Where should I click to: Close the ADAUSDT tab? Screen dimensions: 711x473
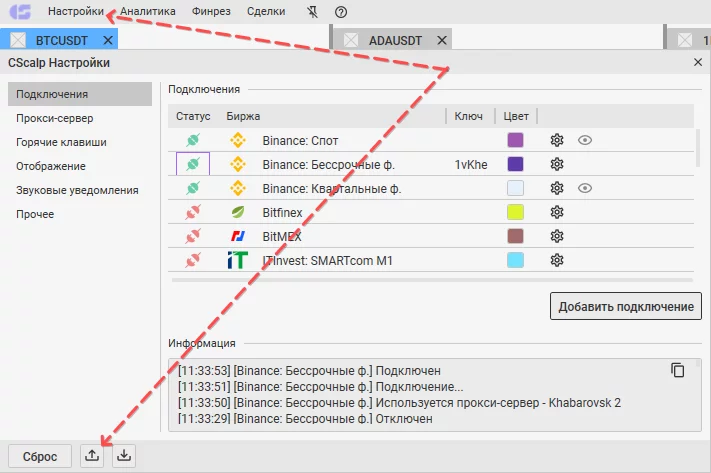coord(442,40)
